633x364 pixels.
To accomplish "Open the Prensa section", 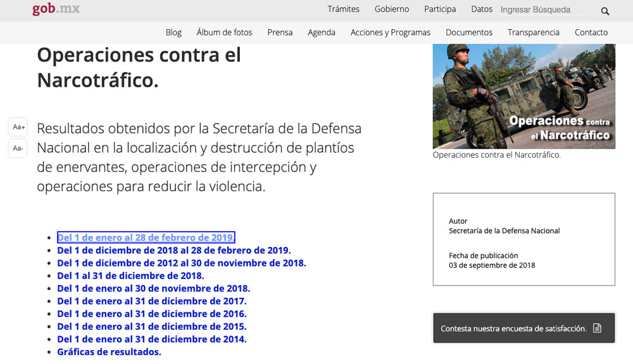I will tap(280, 32).
